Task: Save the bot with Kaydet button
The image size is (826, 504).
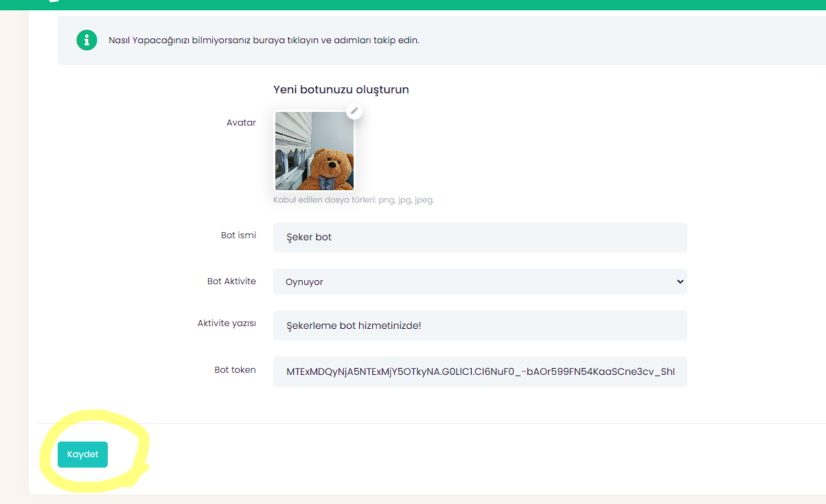Action: (82, 455)
